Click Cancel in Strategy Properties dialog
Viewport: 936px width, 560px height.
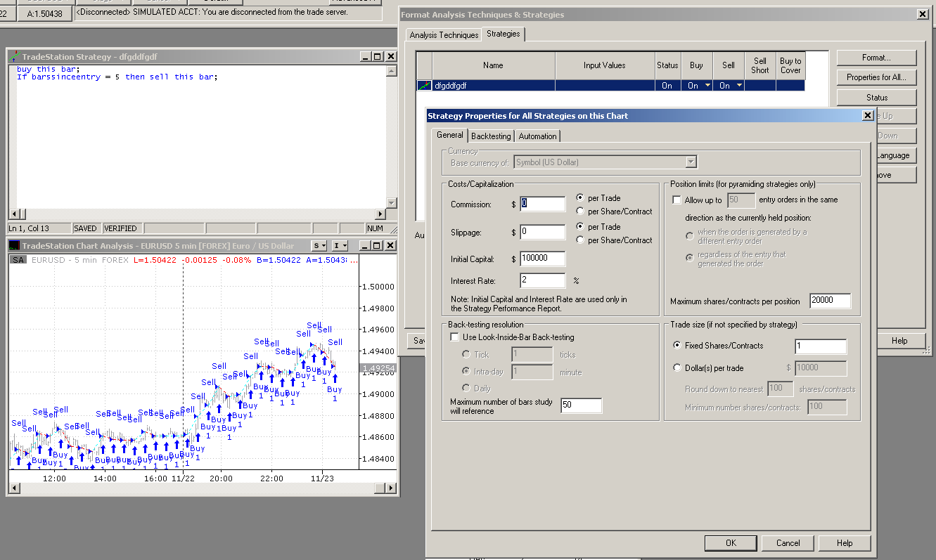tap(788, 543)
